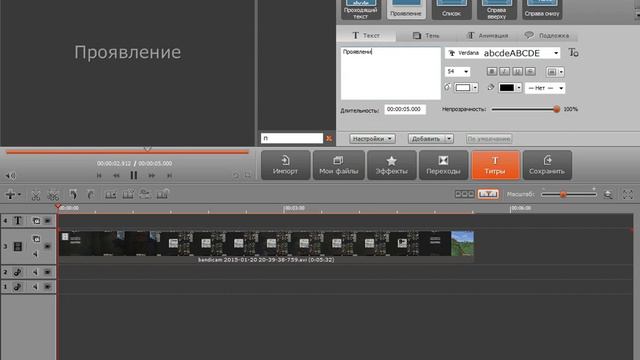This screenshot has width=640, height=360.
Task: Click the second clip tool after redo
Action: coord(128,195)
